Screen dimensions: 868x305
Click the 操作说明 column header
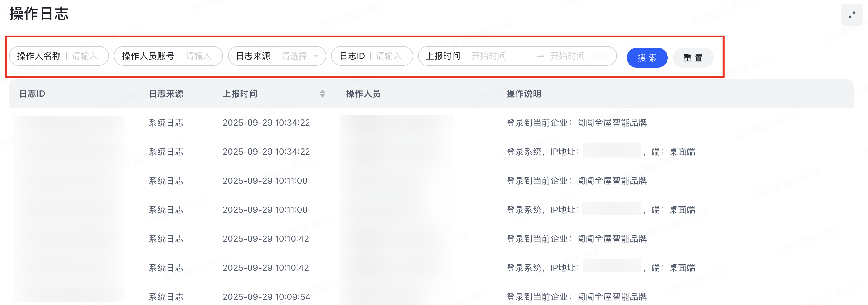point(524,94)
